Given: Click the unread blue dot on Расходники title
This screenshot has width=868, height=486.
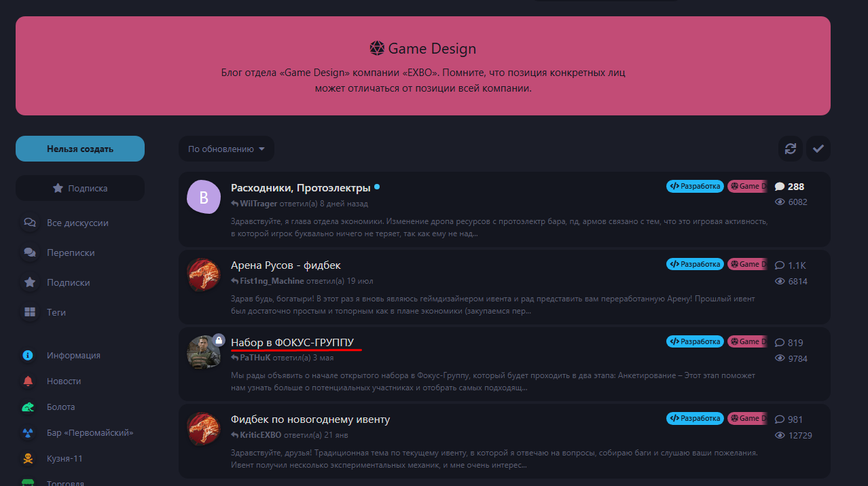Looking at the screenshot, I should click(377, 187).
